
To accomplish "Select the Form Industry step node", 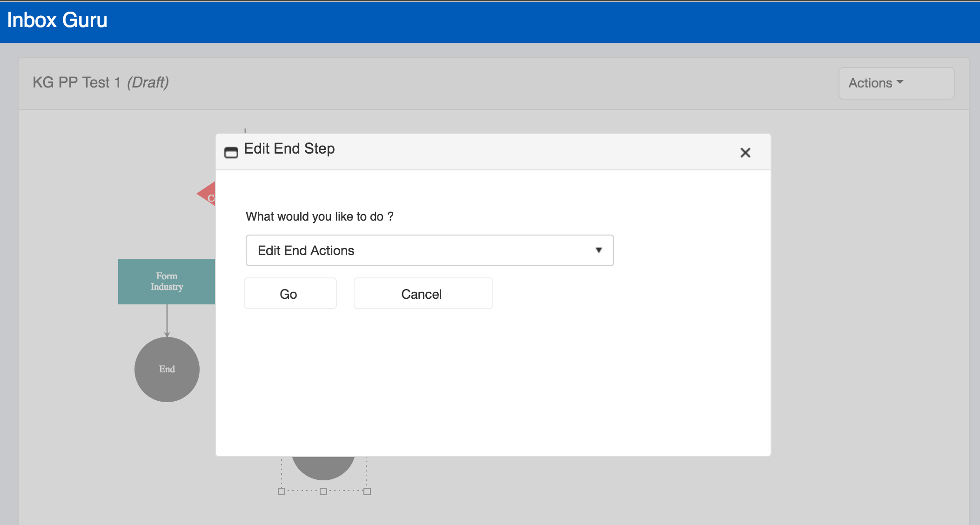I will 166,282.
